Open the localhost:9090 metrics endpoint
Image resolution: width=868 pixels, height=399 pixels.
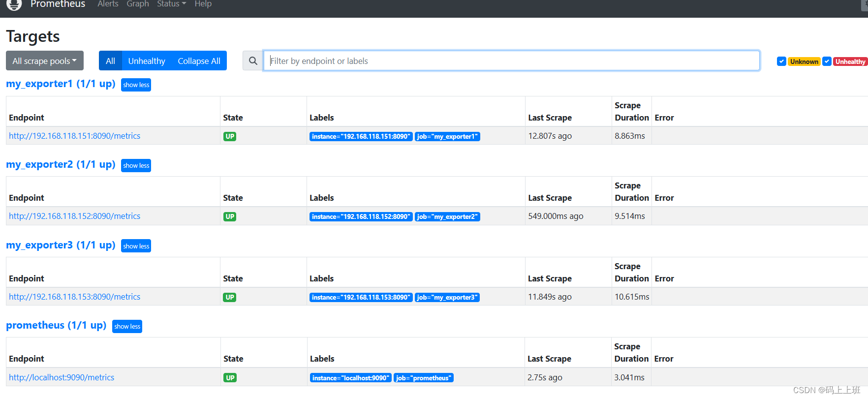(62, 377)
